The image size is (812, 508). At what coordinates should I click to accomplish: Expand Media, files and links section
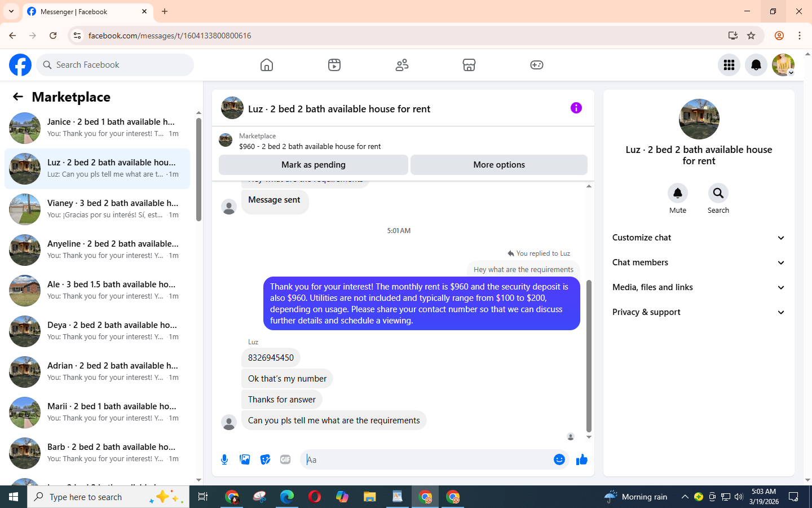click(x=699, y=287)
